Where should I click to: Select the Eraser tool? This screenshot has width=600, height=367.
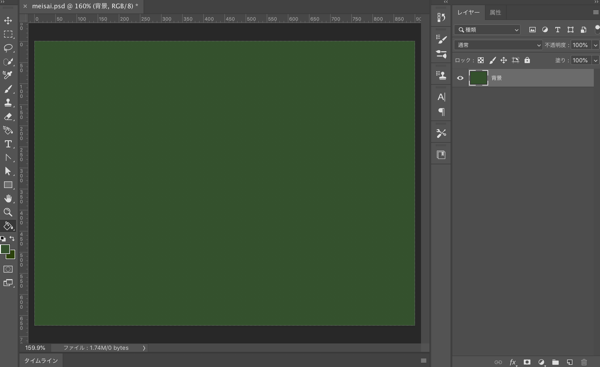8,116
